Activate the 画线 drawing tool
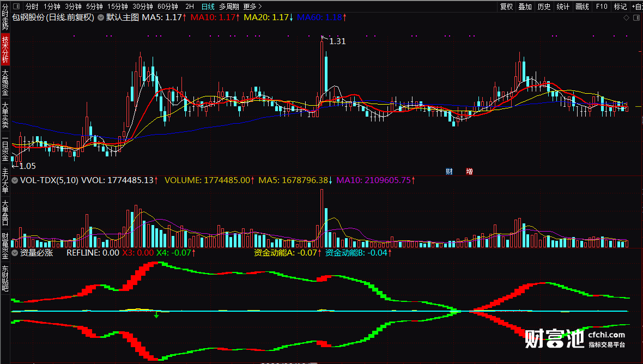643x364 pixels. (x=582, y=7)
